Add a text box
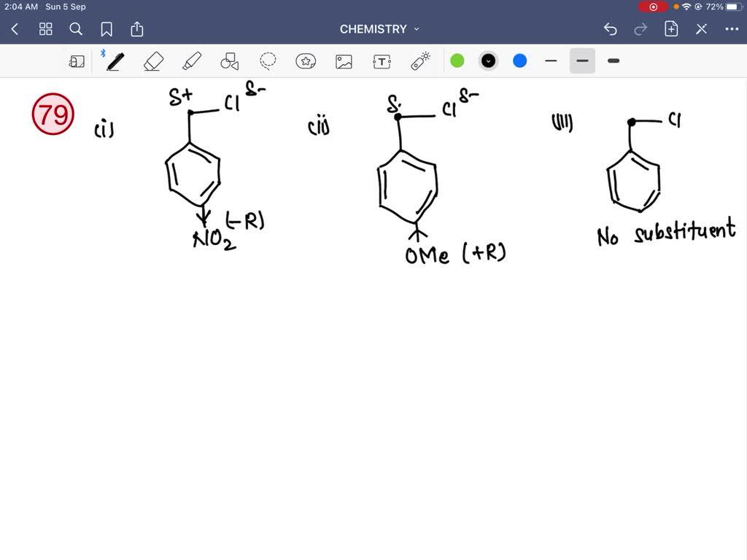This screenshot has width=747, height=560. click(382, 61)
